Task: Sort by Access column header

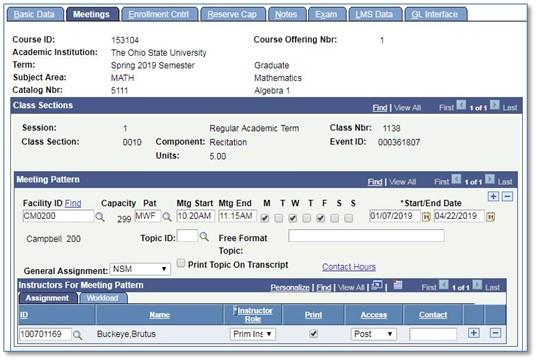Action: pos(374,315)
